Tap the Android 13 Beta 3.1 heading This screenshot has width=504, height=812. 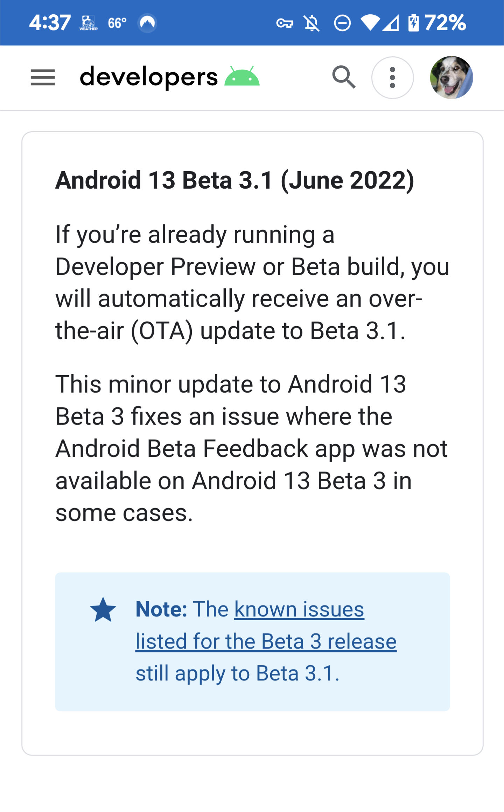[x=235, y=180]
